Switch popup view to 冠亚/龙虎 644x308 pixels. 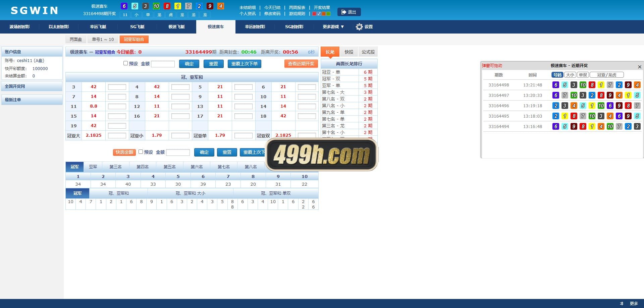(x=607, y=75)
